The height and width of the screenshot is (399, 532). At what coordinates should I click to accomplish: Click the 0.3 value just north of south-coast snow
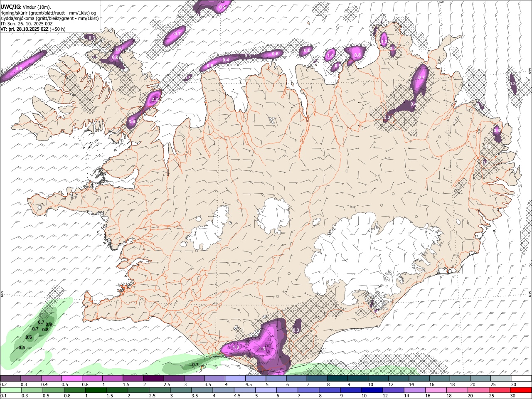coord(296,330)
